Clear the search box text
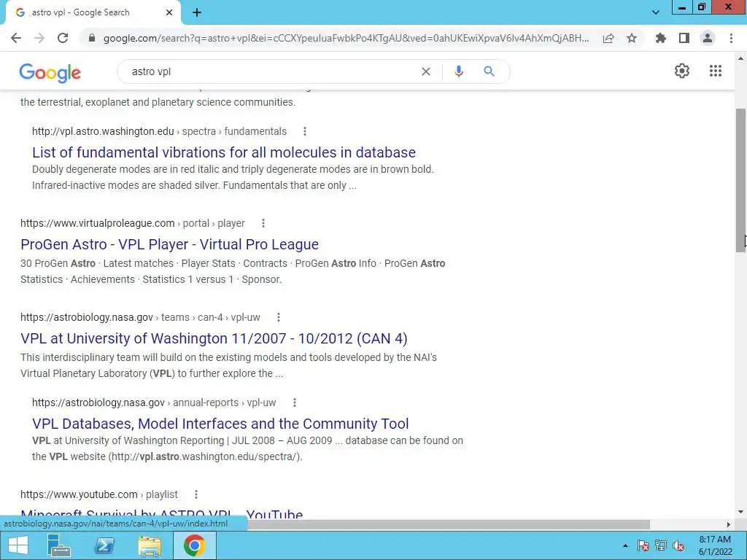 (x=426, y=71)
